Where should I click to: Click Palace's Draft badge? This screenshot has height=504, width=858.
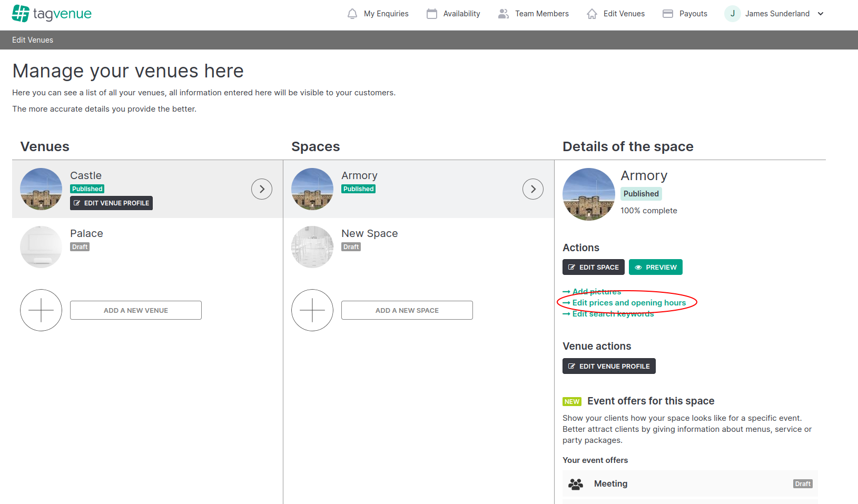80,247
